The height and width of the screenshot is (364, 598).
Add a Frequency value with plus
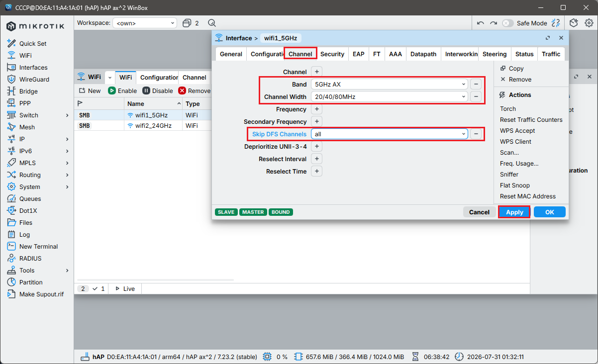(317, 109)
